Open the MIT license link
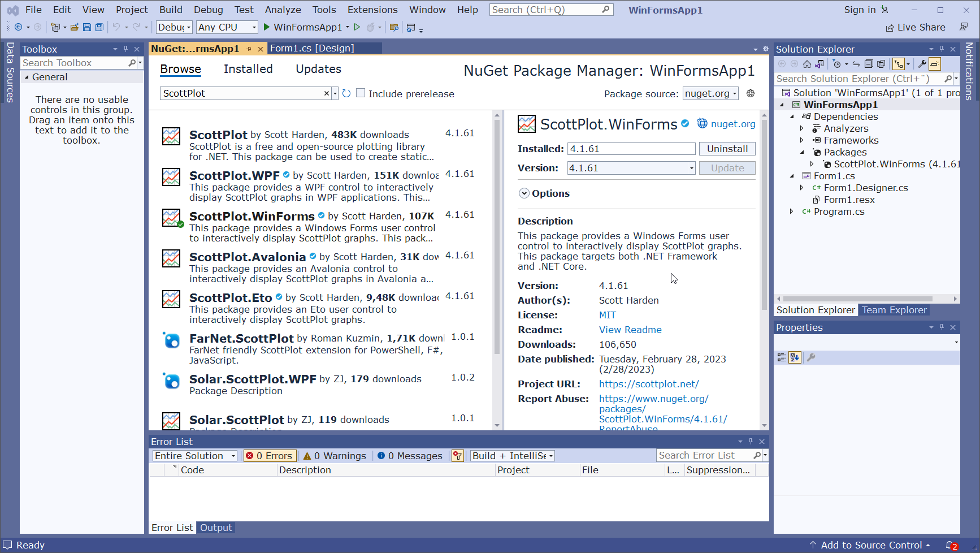 608,315
